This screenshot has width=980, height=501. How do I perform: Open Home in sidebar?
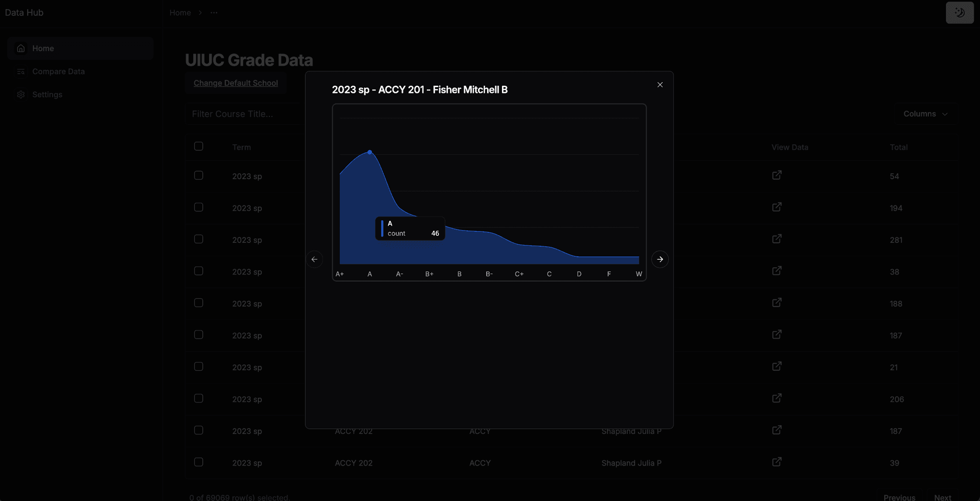click(x=80, y=48)
